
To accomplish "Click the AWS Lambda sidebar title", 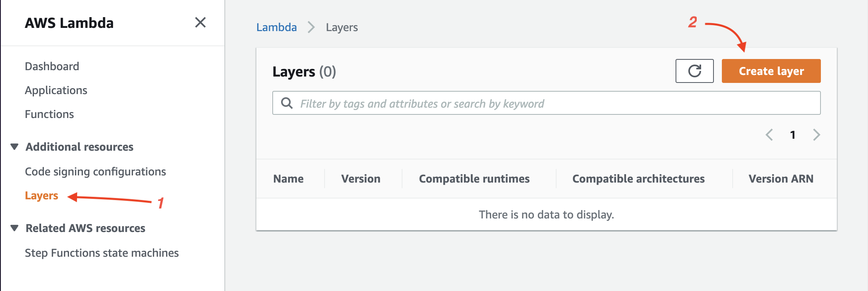I will pyautogui.click(x=69, y=23).
